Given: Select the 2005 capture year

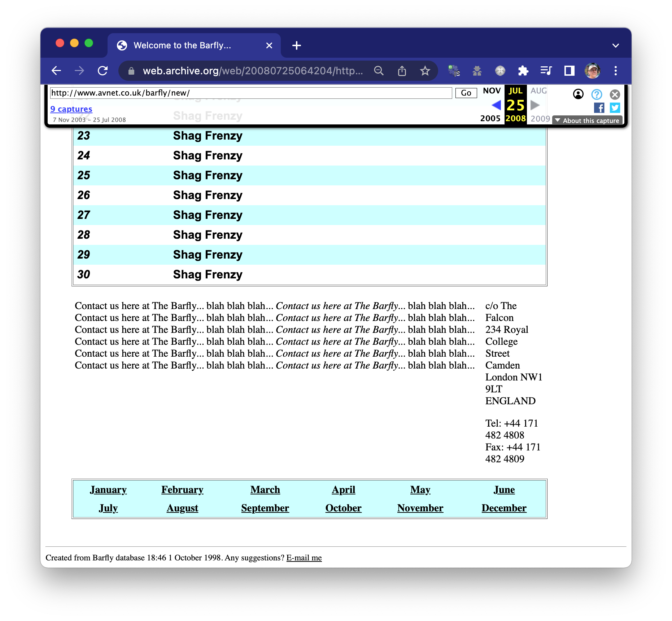Looking at the screenshot, I should 490,118.
